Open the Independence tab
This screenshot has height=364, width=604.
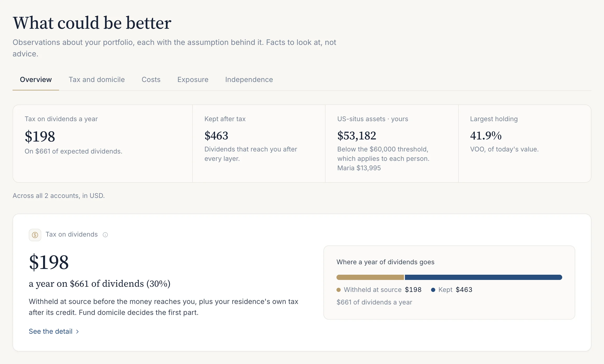[x=249, y=80]
